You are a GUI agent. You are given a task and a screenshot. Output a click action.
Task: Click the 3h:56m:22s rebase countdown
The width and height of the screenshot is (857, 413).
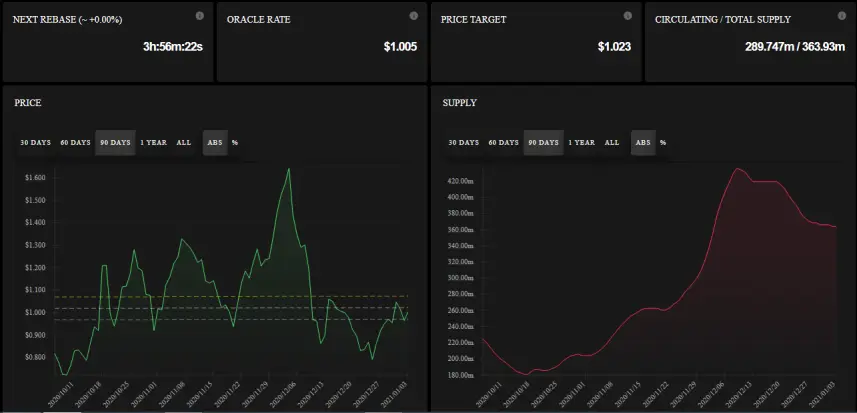pos(173,47)
